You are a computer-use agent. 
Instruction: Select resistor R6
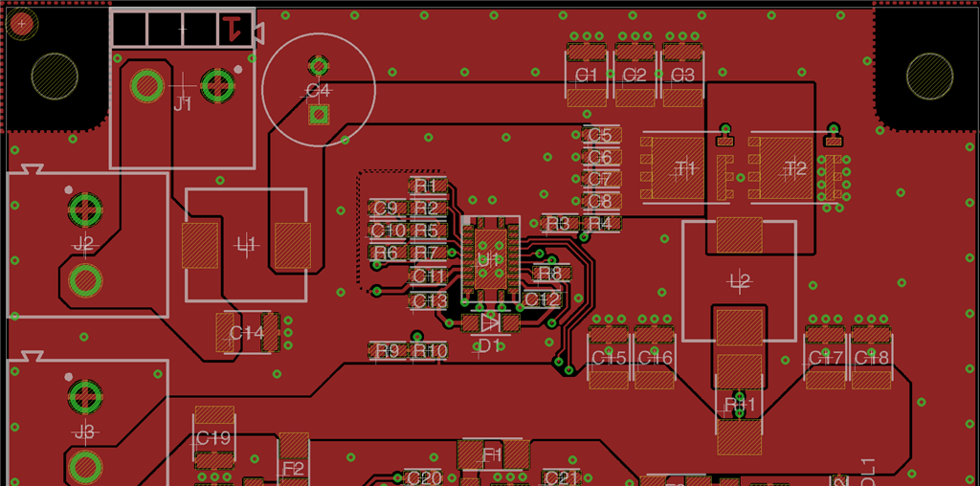click(388, 253)
